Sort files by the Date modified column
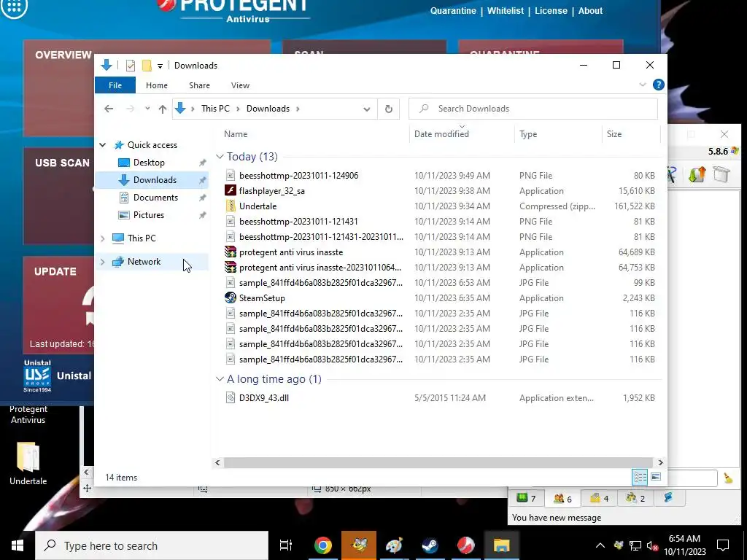This screenshot has width=747, height=560. coord(462,134)
